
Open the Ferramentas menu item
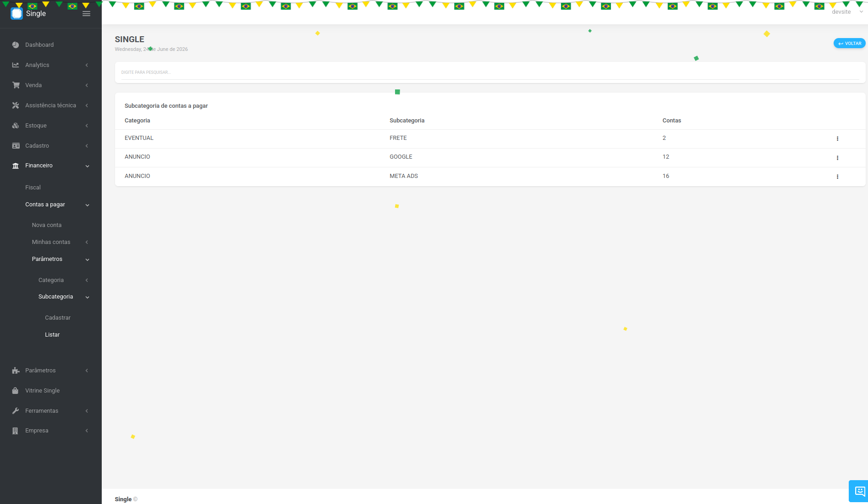42,411
